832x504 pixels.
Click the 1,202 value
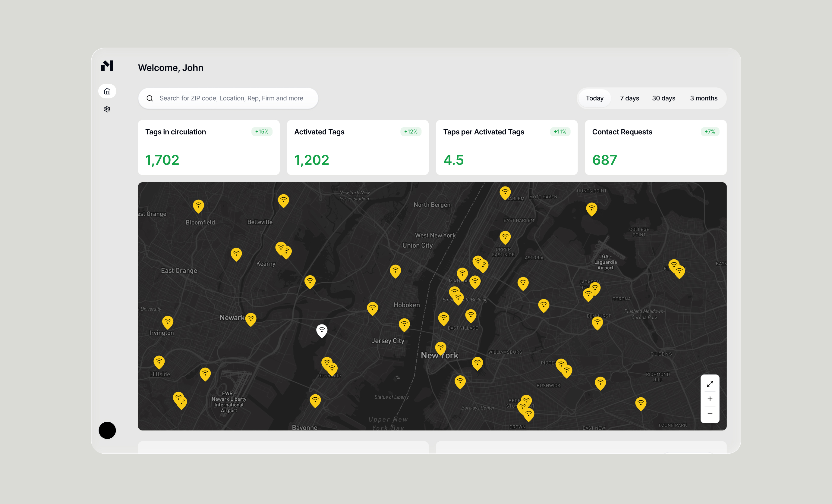coord(311,160)
